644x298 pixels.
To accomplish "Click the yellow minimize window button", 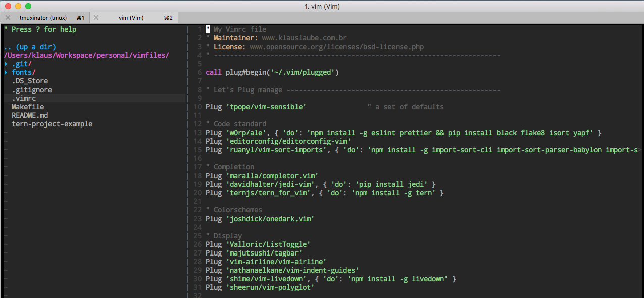I will (18, 6).
